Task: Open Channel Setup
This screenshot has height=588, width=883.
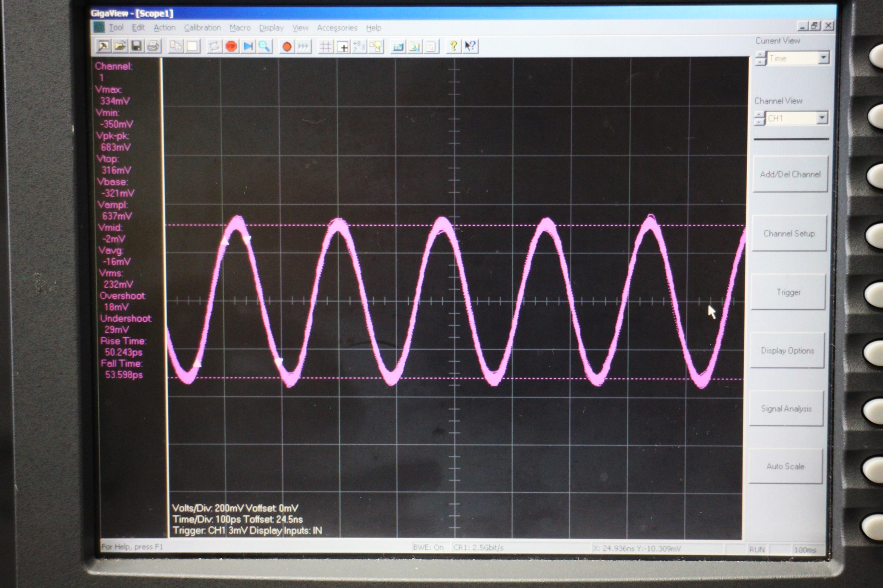Action: click(789, 233)
